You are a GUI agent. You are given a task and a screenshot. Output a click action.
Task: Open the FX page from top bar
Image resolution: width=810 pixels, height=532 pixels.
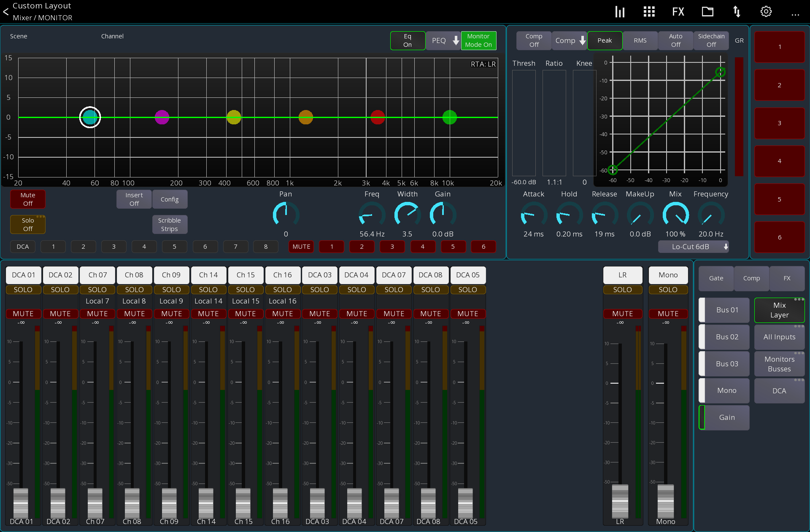(x=678, y=12)
